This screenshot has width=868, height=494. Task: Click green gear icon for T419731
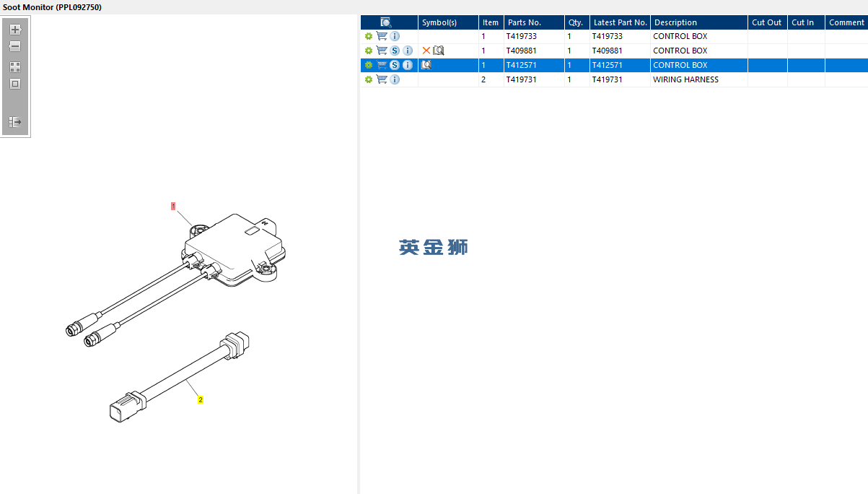[x=369, y=79]
